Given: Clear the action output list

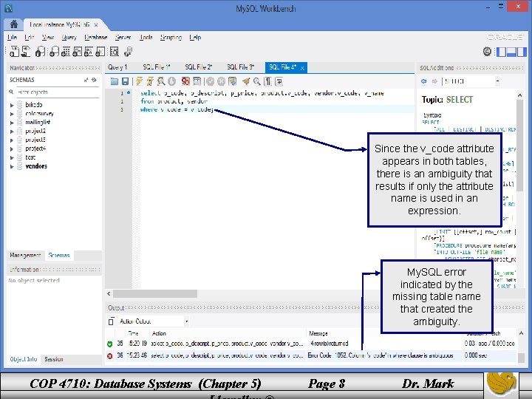Looking at the screenshot, I should [111, 321].
